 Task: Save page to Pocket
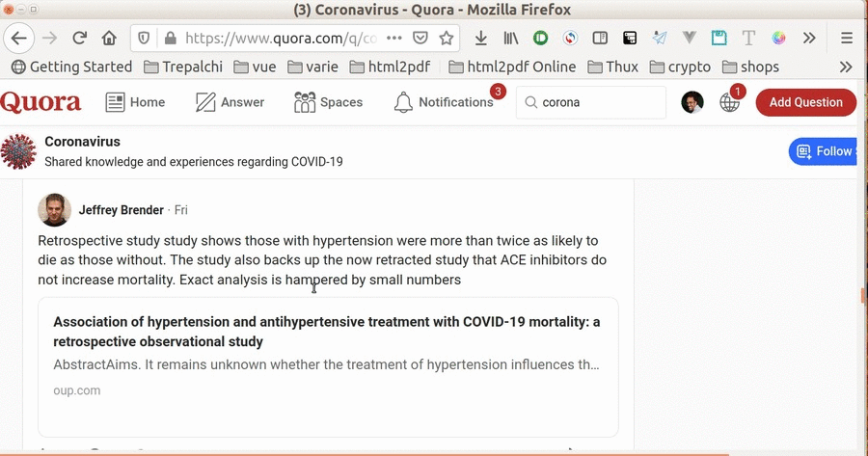point(420,39)
